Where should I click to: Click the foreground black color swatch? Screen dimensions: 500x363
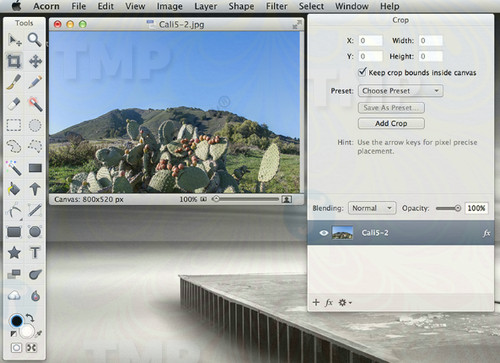coord(17,321)
